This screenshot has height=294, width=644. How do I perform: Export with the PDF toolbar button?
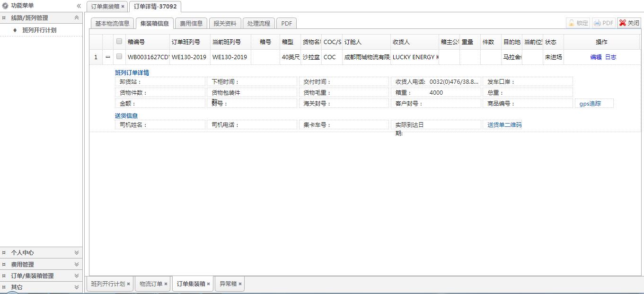(x=604, y=23)
